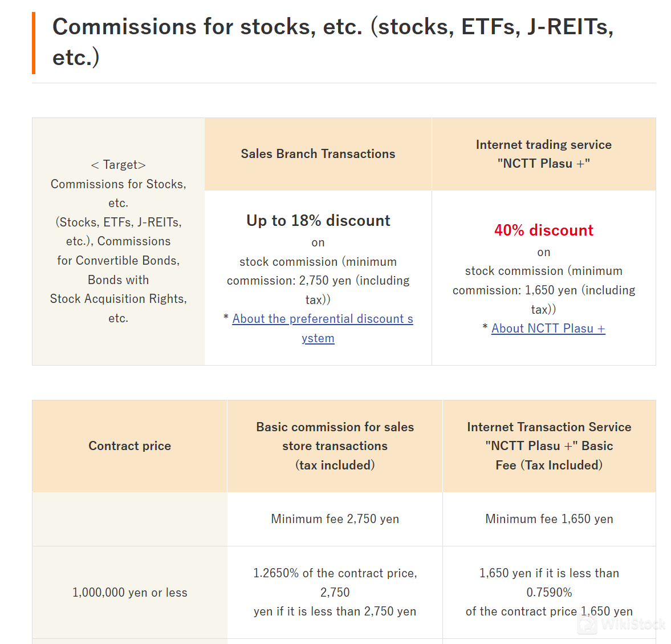Viewport: 671px width, 644px height.
Task: Click the red "40% discount" text
Action: tap(543, 230)
